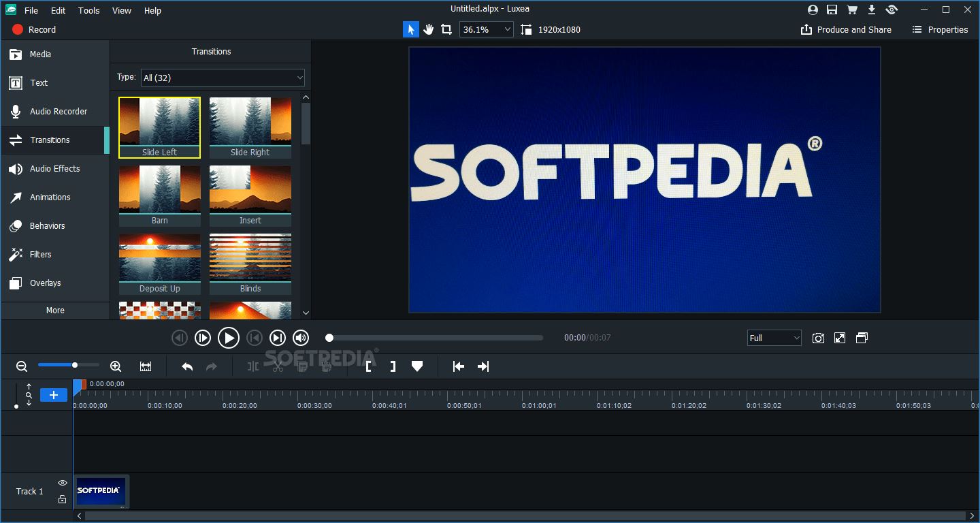Detach the preview window icon
The height and width of the screenshot is (523, 980).
coord(862,338)
